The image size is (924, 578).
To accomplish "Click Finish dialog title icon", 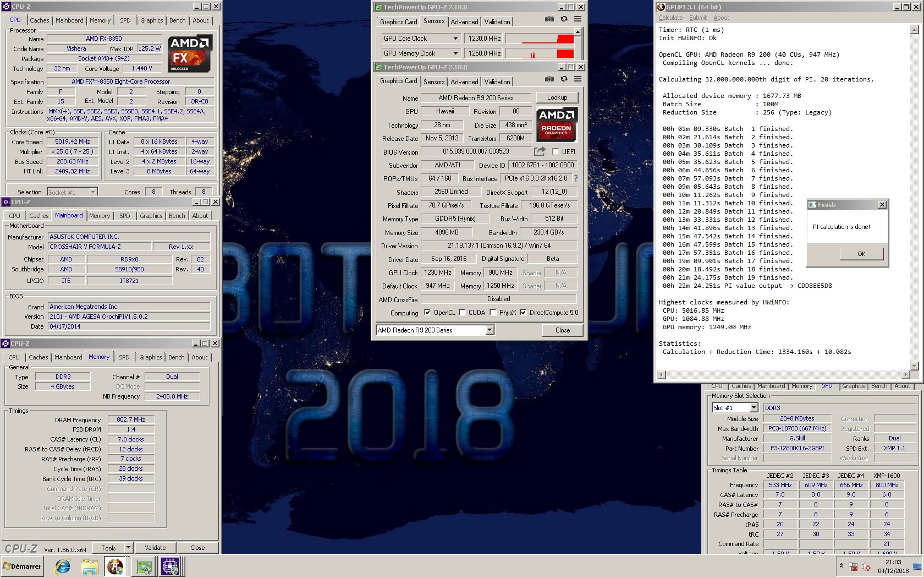I will [812, 205].
